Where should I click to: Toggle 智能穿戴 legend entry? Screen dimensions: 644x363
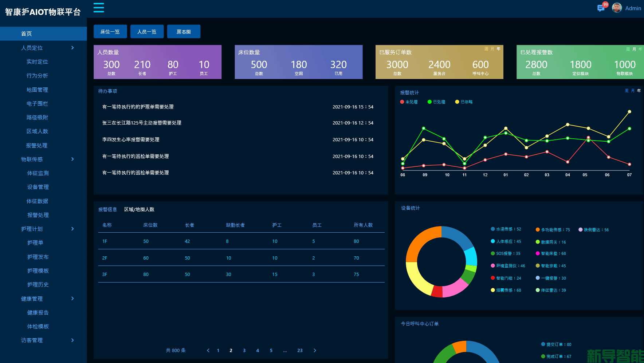coord(551,266)
